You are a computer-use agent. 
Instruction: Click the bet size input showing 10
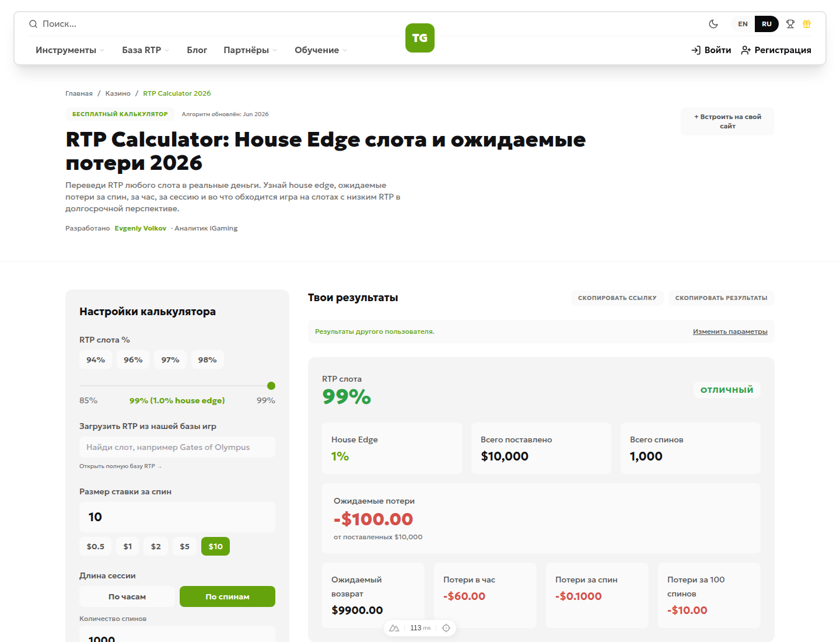click(x=177, y=517)
